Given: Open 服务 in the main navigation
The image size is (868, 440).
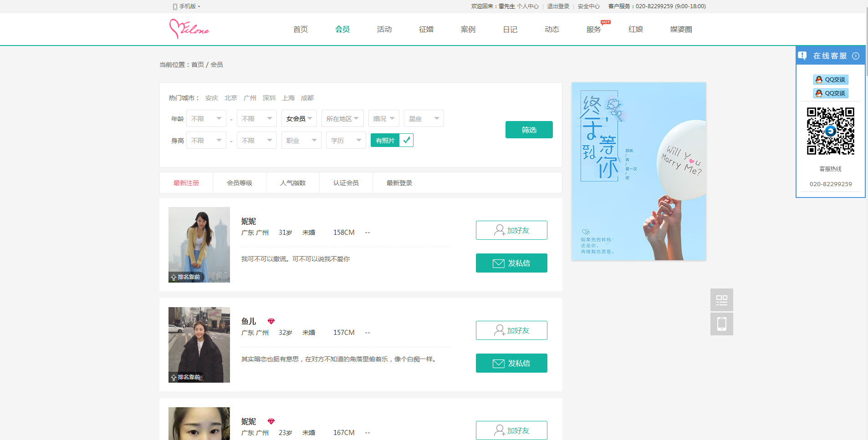Looking at the screenshot, I should (x=594, y=29).
